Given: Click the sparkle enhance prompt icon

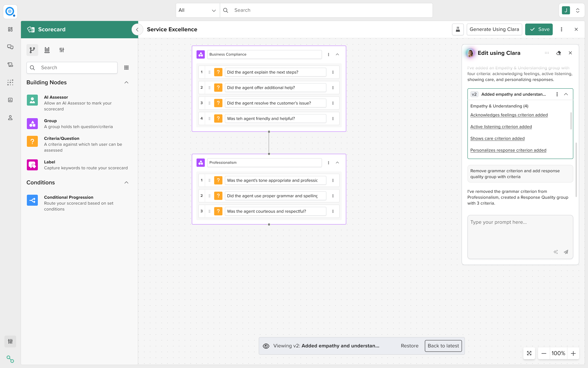Looking at the screenshot, I should (x=556, y=252).
